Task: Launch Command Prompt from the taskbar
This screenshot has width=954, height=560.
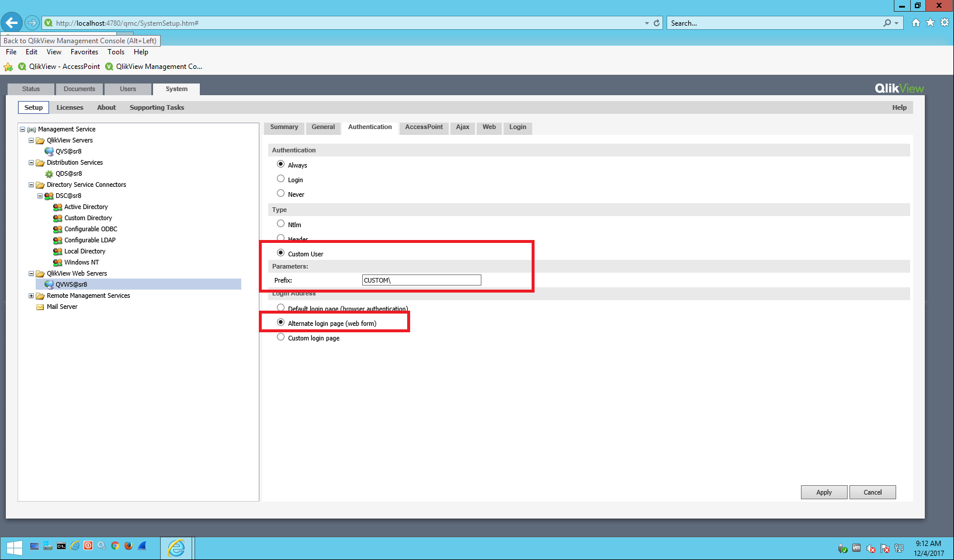Action: point(61,546)
